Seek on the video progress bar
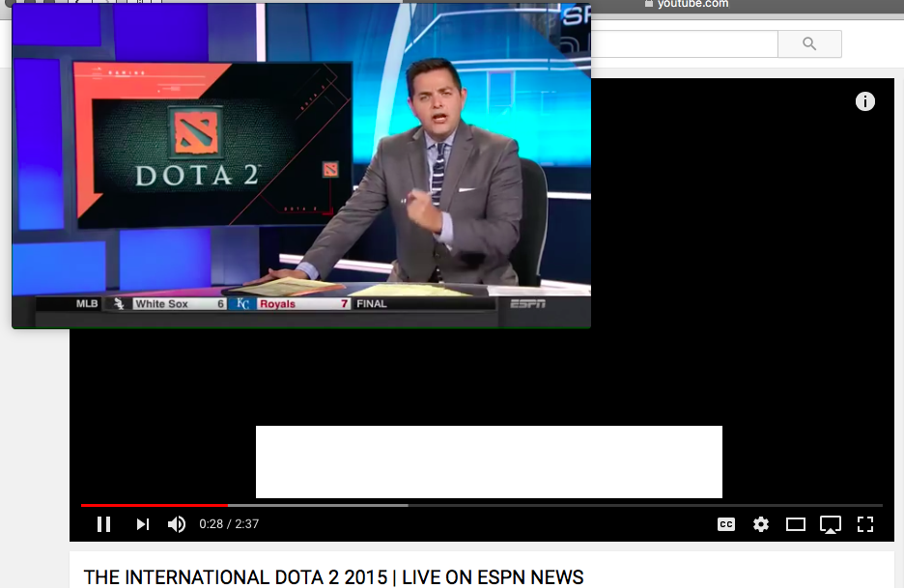This screenshot has height=588, width=904. pos(481,505)
